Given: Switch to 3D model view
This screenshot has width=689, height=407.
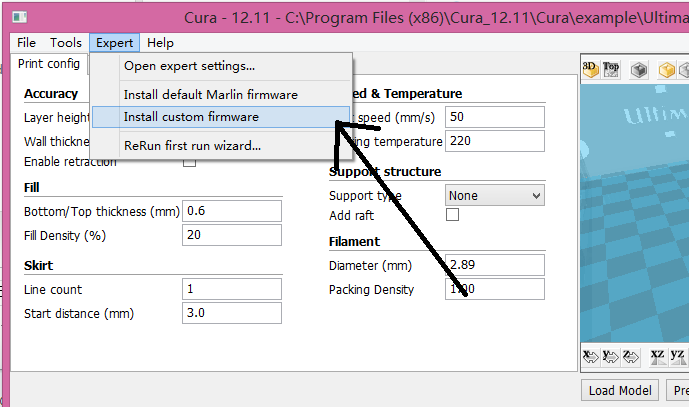Looking at the screenshot, I should [590, 69].
